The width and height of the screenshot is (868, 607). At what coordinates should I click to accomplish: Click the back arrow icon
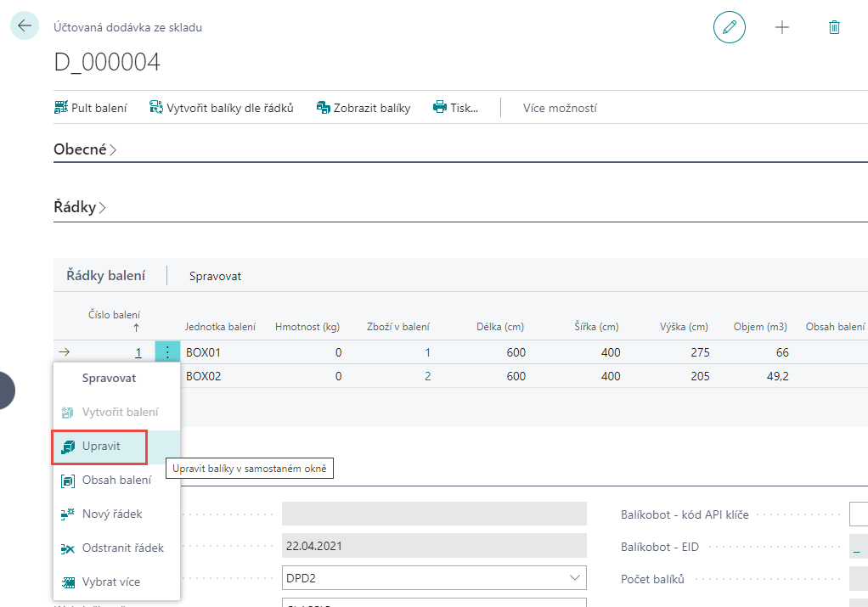coord(24,25)
